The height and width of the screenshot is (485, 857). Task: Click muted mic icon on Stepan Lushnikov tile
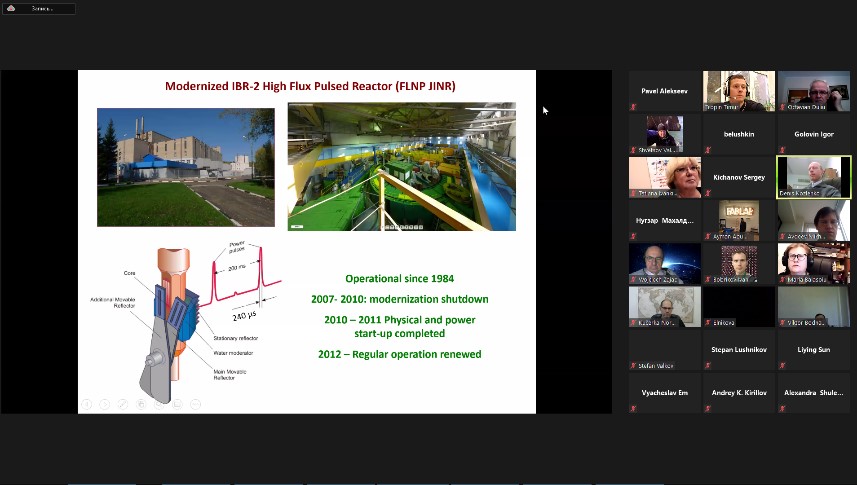tap(706, 367)
